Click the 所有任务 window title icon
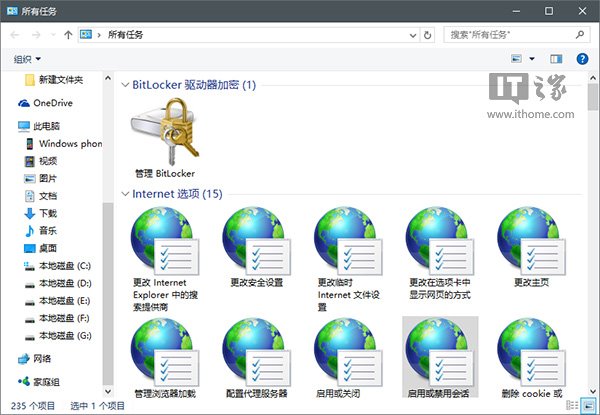Viewport: 600px width, 415px height. [12, 11]
